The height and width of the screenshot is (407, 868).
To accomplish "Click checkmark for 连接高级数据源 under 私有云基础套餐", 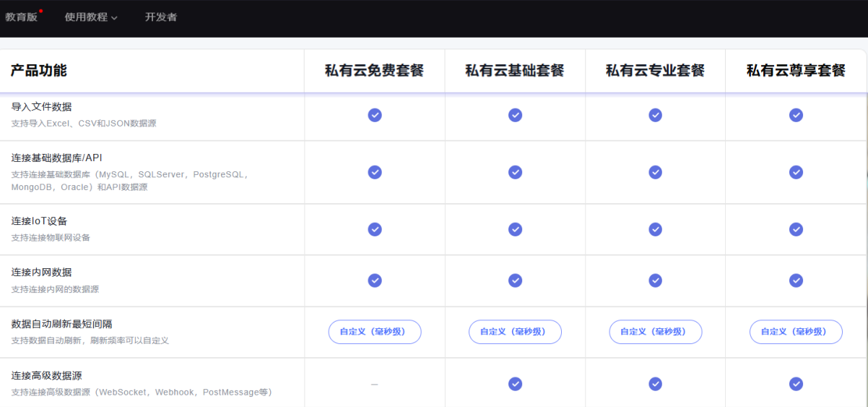I will pos(515,384).
